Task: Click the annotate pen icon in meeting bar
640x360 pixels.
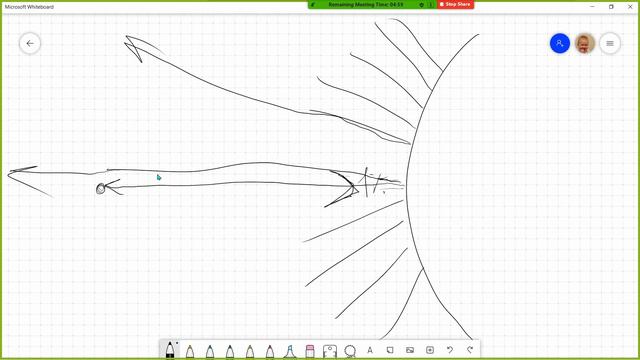Action: 313,4
